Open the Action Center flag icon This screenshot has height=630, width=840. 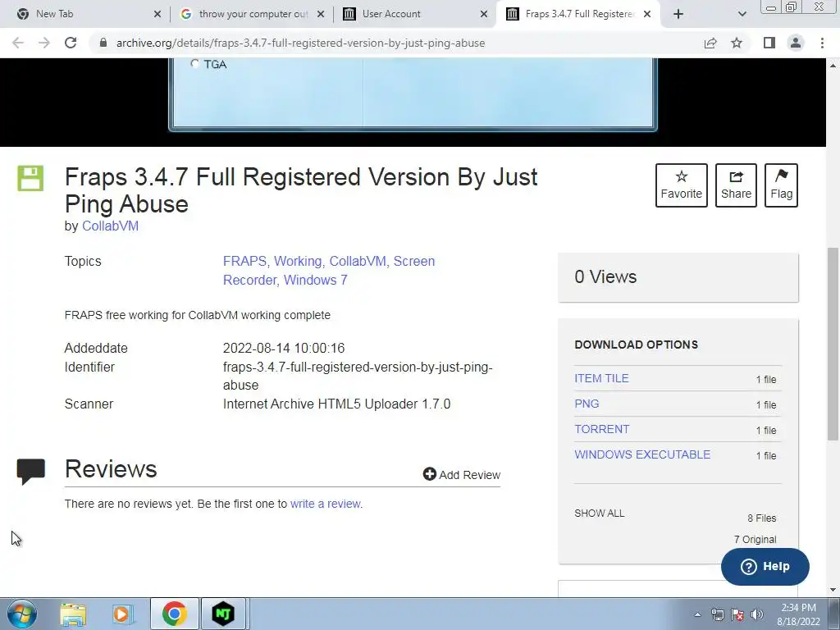point(737,615)
